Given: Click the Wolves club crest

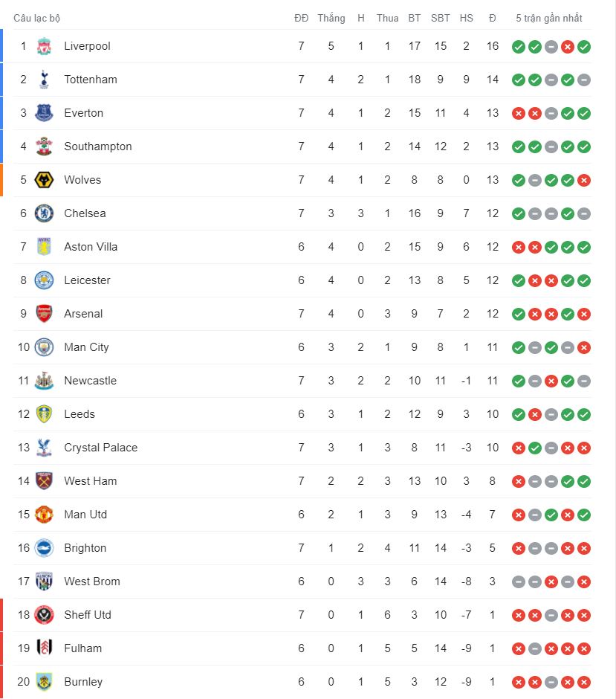Looking at the screenshot, I should point(44,180).
